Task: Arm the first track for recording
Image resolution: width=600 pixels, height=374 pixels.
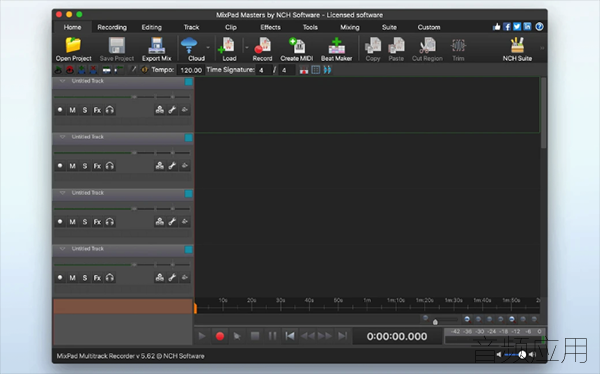Action: (60, 110)
